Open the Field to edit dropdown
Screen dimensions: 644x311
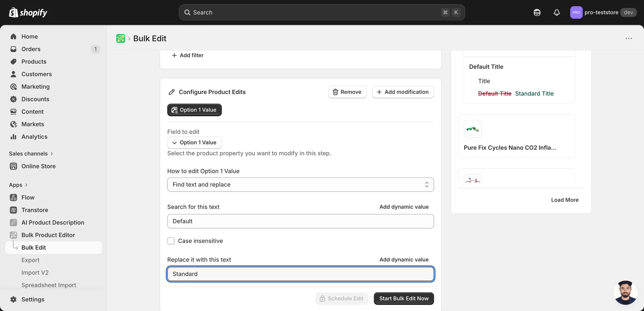[194, 142]
